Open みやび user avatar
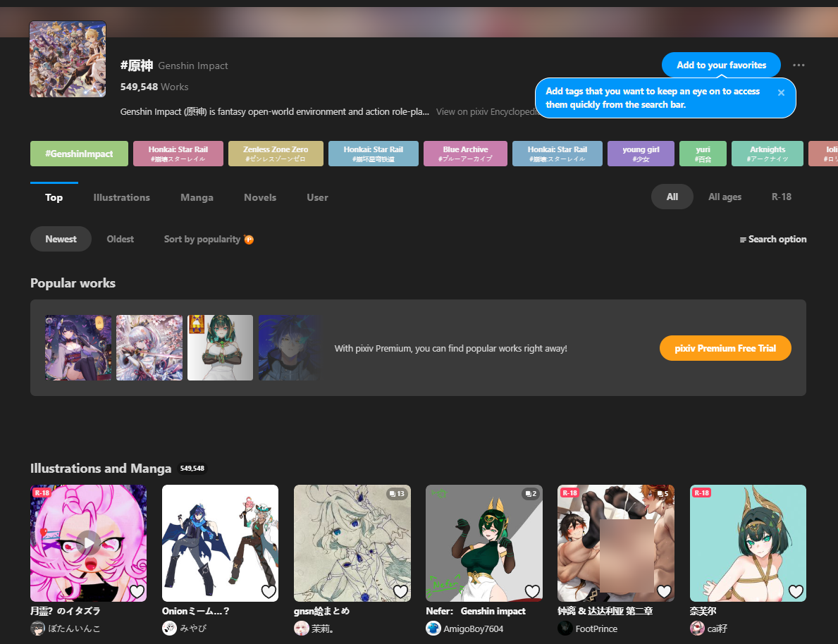The image size is (838, 644). click(x=169, y=628)
